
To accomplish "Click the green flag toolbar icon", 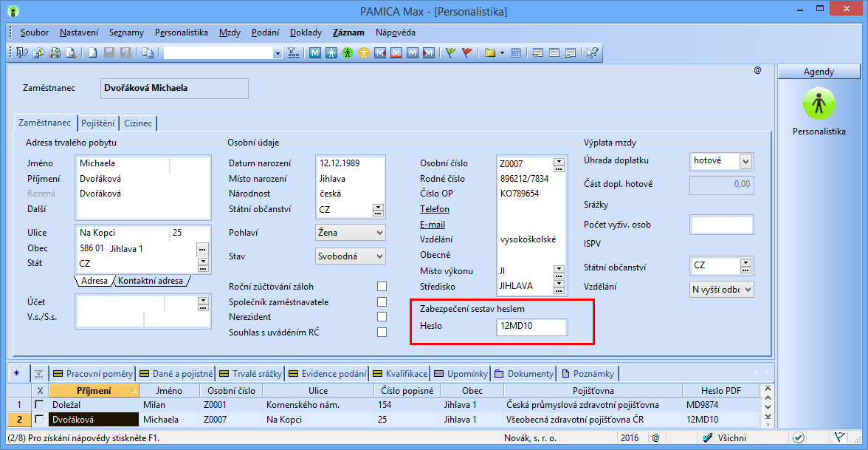I will (450, 53).
